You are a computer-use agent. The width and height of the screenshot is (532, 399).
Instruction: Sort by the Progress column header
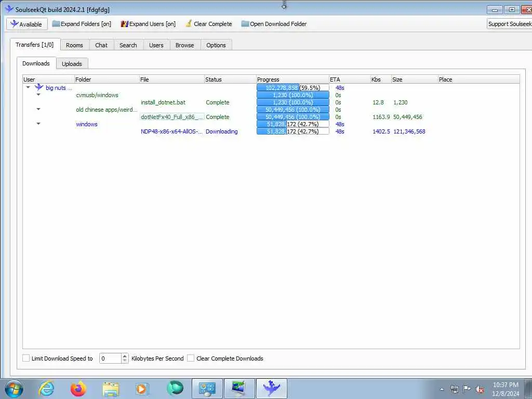click(292, 79)
